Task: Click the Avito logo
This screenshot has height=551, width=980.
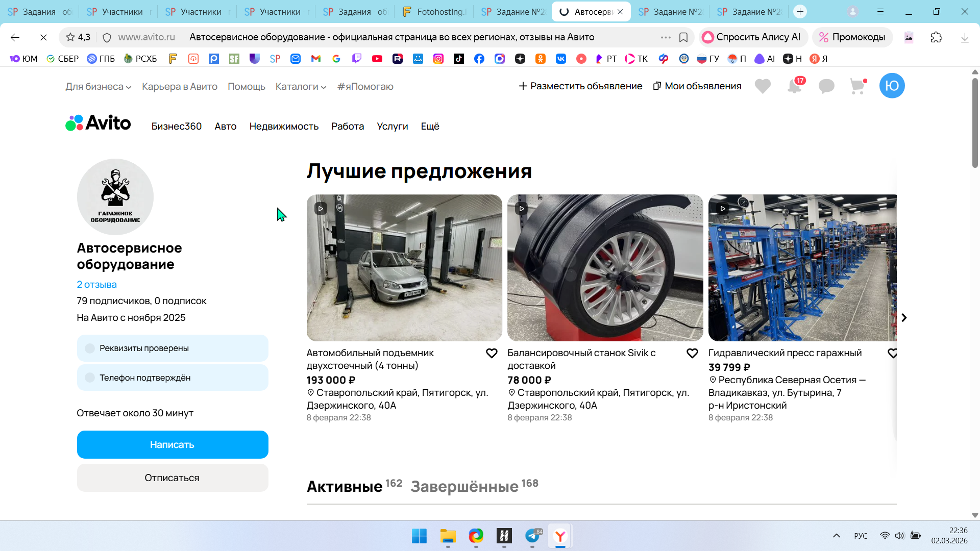Action: click(x=98, y=123)
